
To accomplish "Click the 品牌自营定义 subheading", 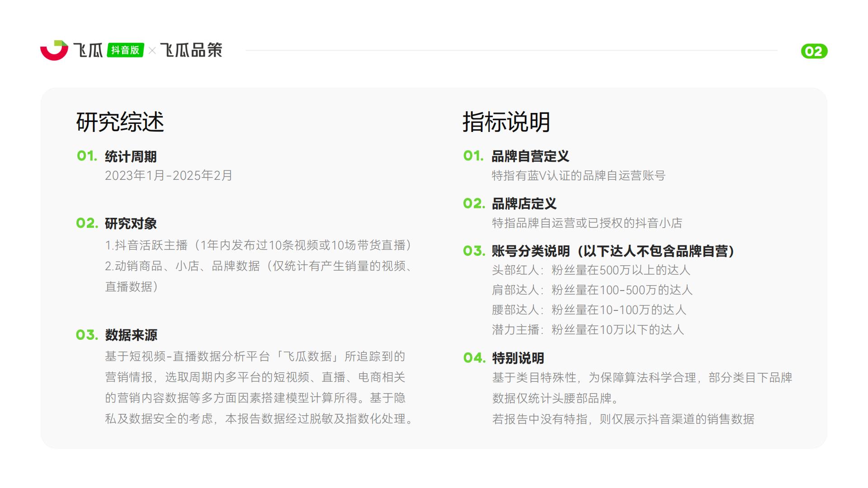I will click(x=530, y=156).
